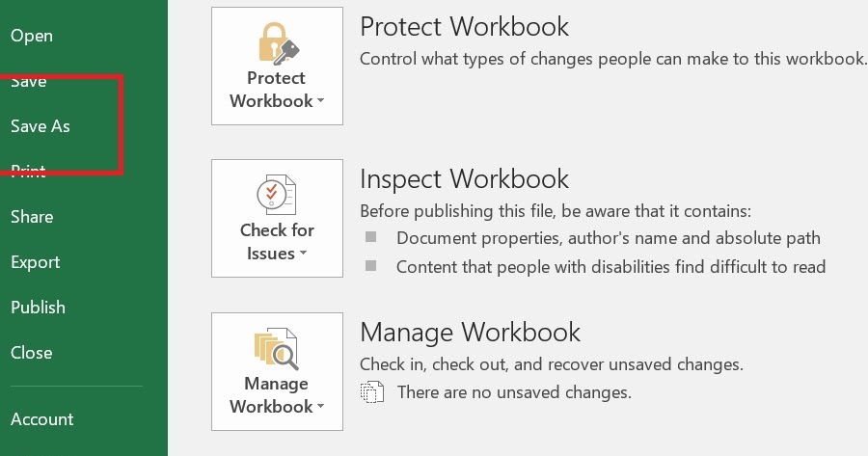This screenshot has width=868, height=456.
Task: Open the Account page
Action: click(41, 419)
